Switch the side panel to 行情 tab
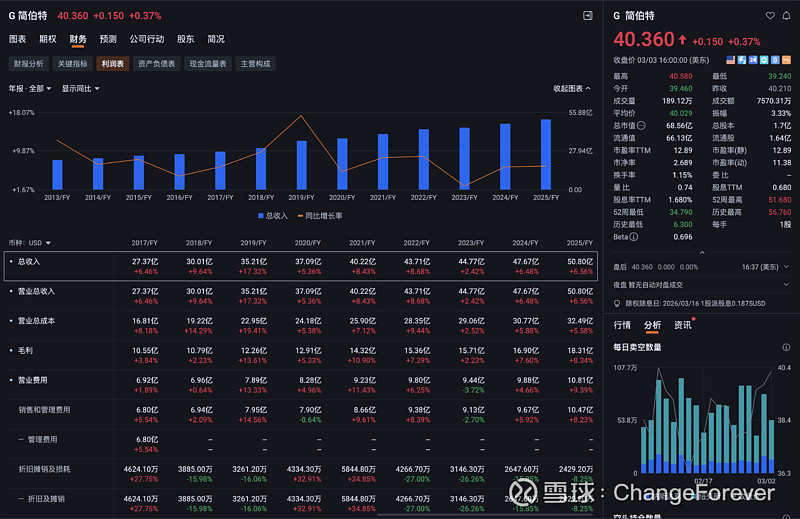 (622, 326)
